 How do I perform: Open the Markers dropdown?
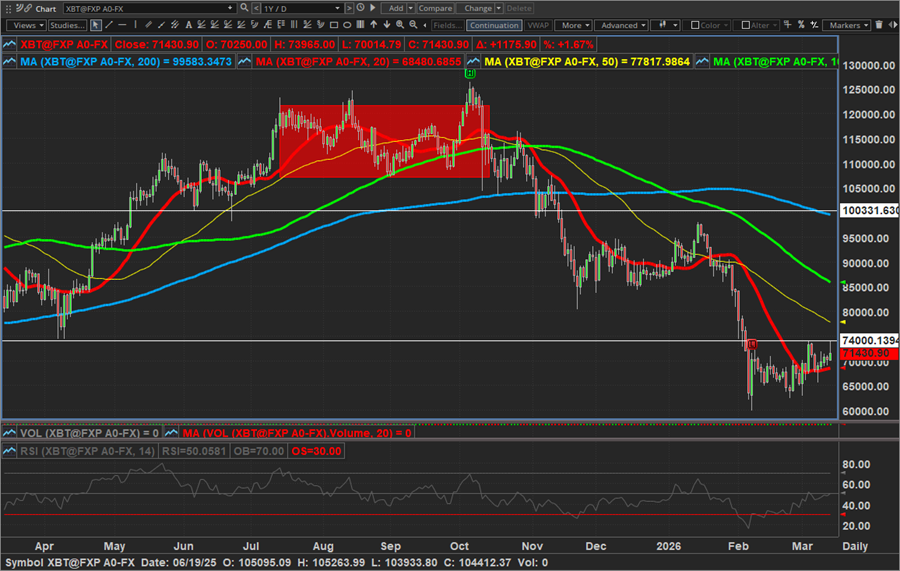847,25
